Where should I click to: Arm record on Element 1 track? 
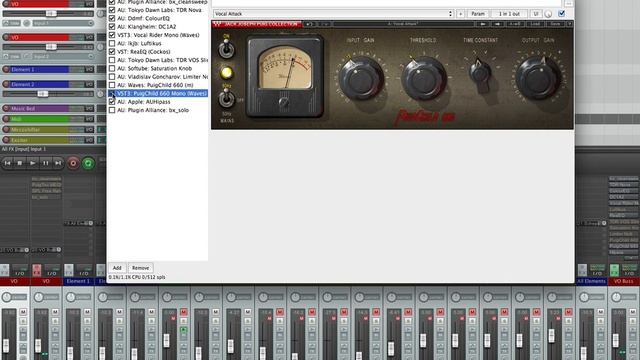[x=6, y=69]
